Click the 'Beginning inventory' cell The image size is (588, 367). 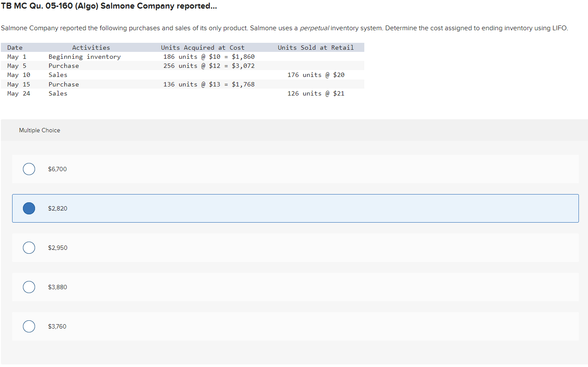tap(85, 57)
